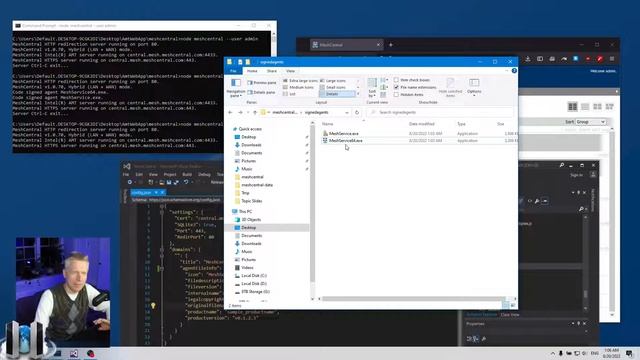This screenshot has width=640, height=360.
Task: Click the Explorer Forward navigation arrow
Action: point(240,112)
